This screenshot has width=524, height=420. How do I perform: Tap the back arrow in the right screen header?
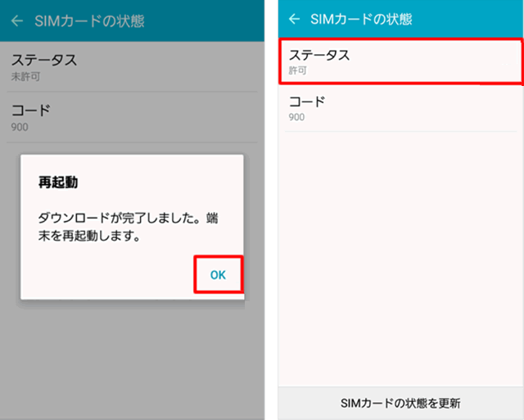(294, 19)
